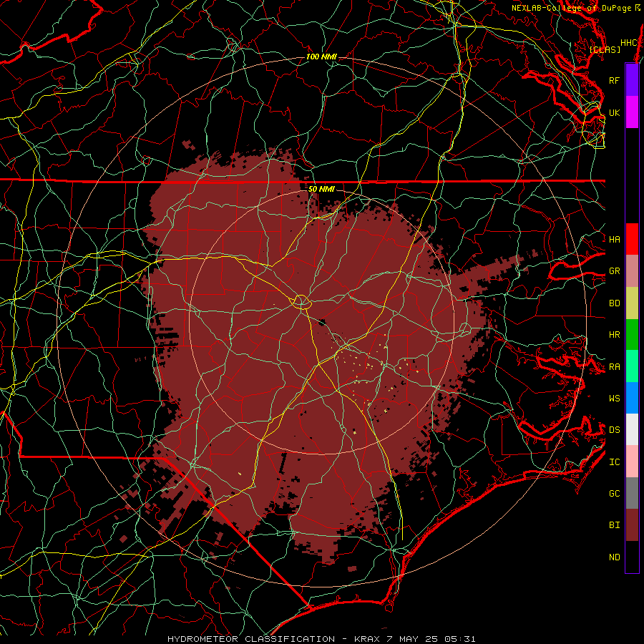
Task: Click the "BI" legend label
Action: click(x=615, y=525)
